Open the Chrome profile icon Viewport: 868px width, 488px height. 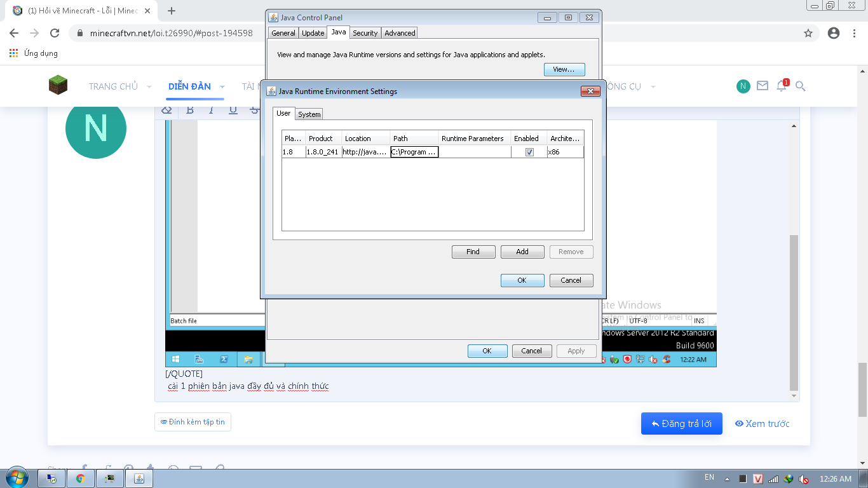tap(834, 33)
